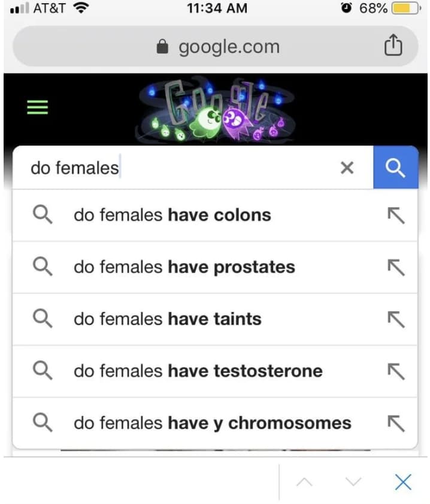Tap the Share icon in address bar
This screenshot has width=430, height=504.
pos(392,46)
